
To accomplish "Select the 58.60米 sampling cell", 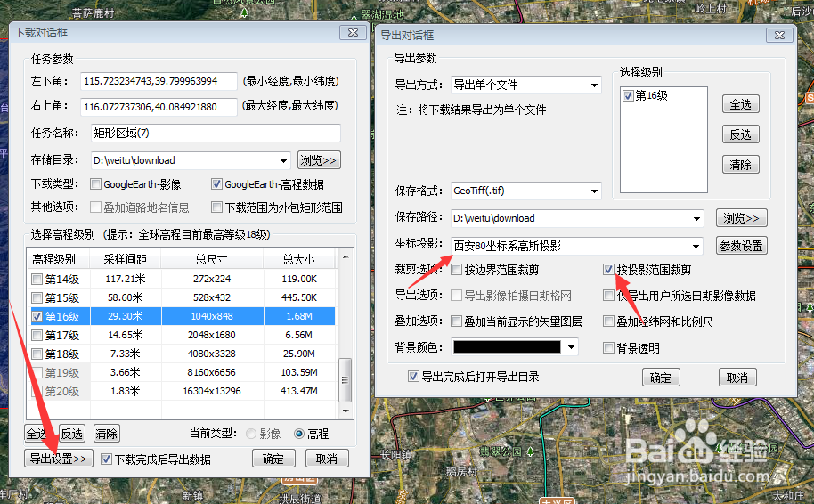I will pyautogui.click(x=125, y=298).
